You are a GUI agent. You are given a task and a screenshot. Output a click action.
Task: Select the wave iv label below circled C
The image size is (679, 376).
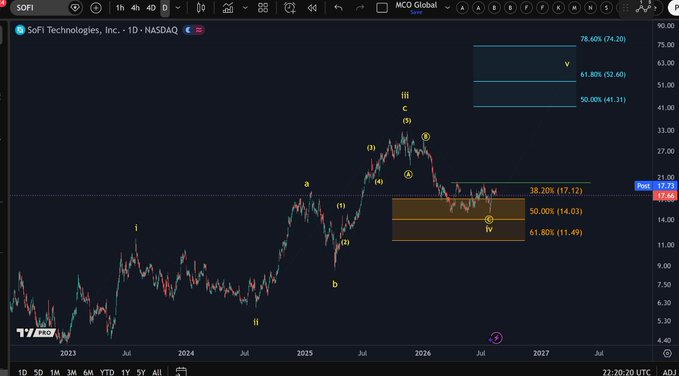tap(489, 229)
